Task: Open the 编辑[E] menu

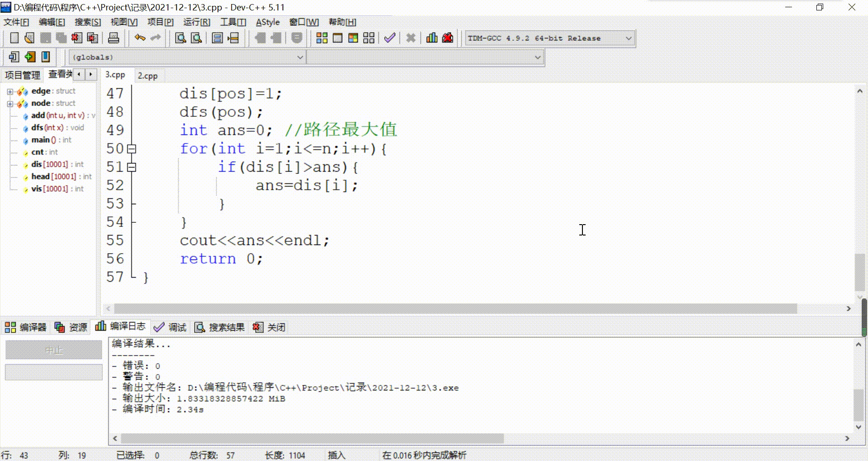Action: [52, 22]
